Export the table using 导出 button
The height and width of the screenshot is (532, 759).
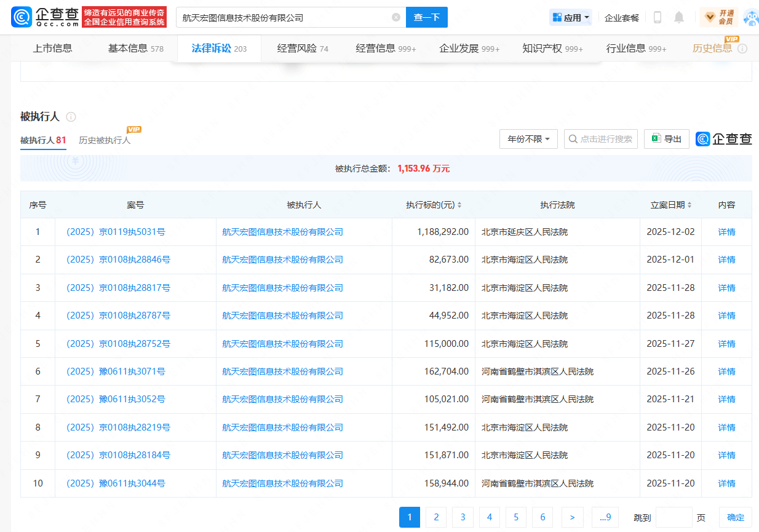(x=666, y=139)
